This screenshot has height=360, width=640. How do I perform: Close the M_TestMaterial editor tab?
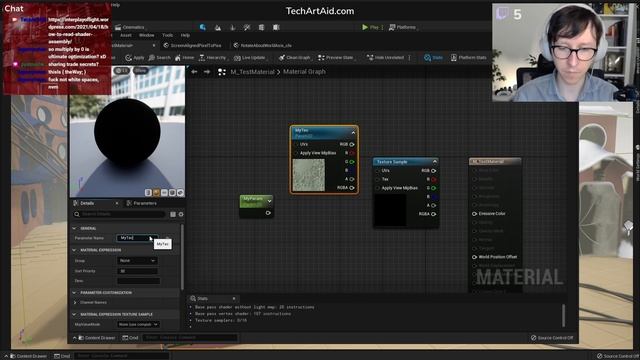[x=154, y=45]
